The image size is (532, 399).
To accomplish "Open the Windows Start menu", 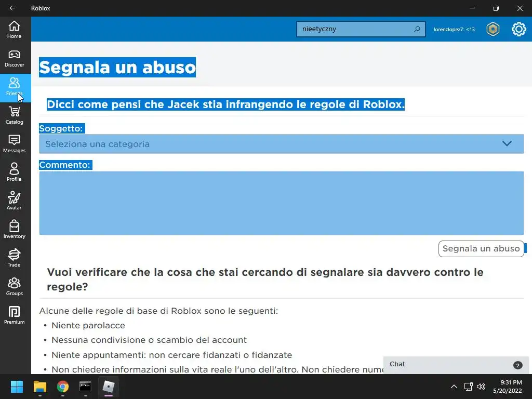I will pos(17,387).
